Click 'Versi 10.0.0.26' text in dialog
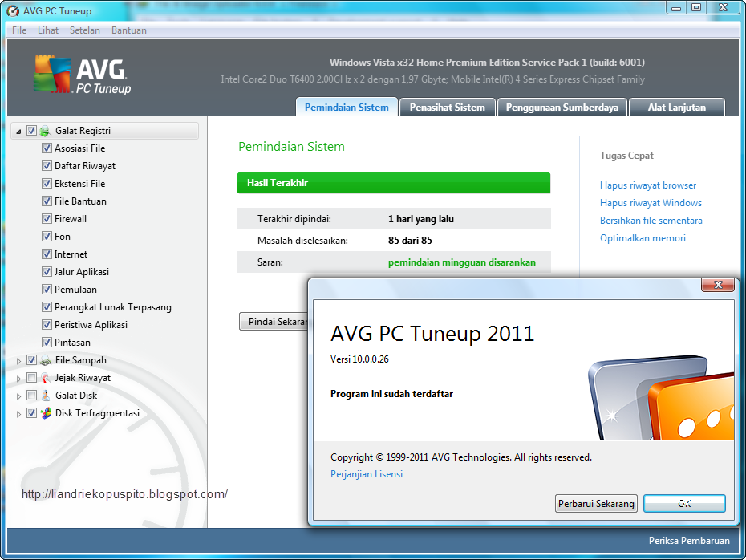 (x=359, y=359)
